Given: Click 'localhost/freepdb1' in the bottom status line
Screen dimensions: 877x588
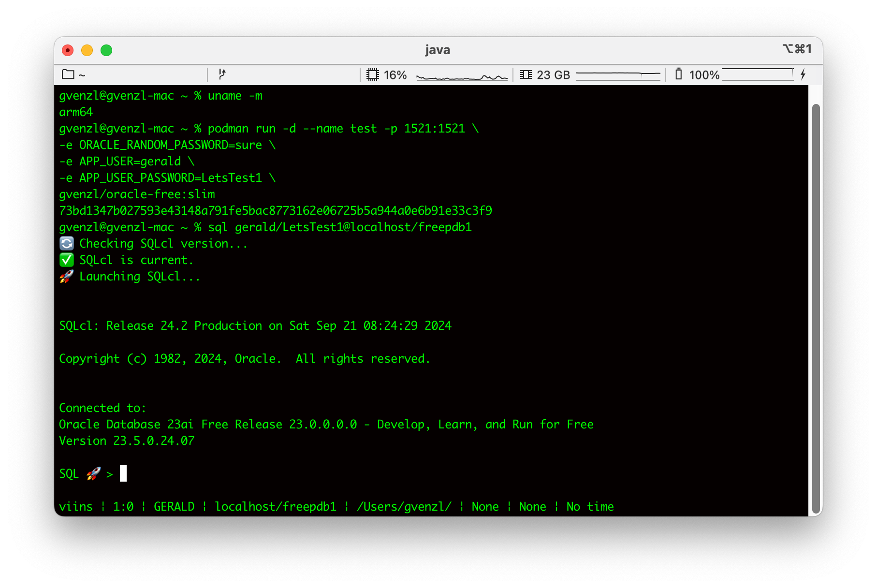Looking at the screenshot, I should click(276, 506).
